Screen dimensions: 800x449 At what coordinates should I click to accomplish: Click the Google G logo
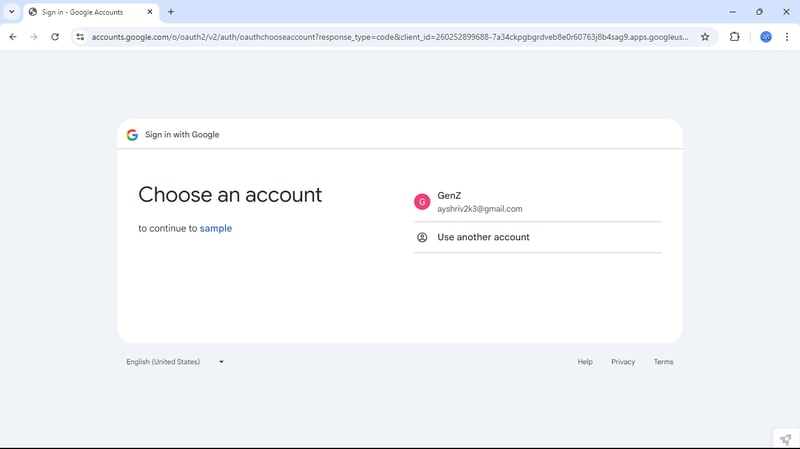click(x=132, y=135)
